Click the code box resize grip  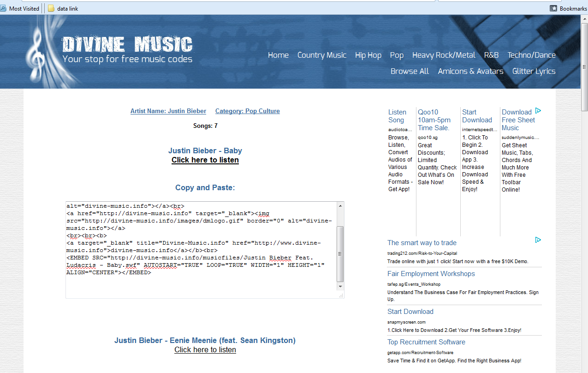[341, 295]
